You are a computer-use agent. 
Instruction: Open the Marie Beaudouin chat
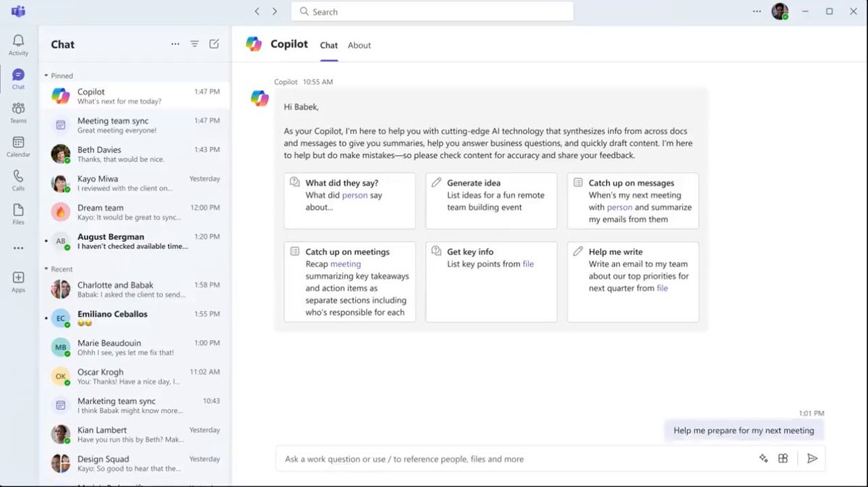[135, 347]
